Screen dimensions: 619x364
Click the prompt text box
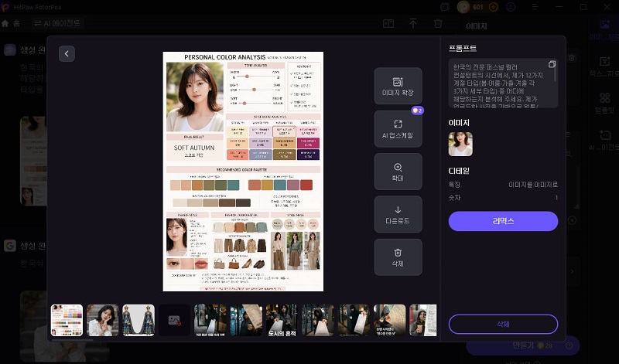pos(503,83)
